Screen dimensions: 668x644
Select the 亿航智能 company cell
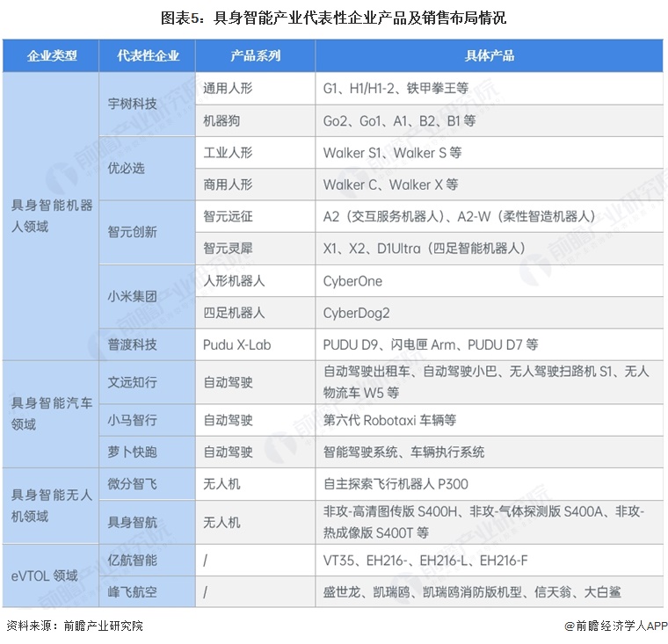click(x=148, y=560)
